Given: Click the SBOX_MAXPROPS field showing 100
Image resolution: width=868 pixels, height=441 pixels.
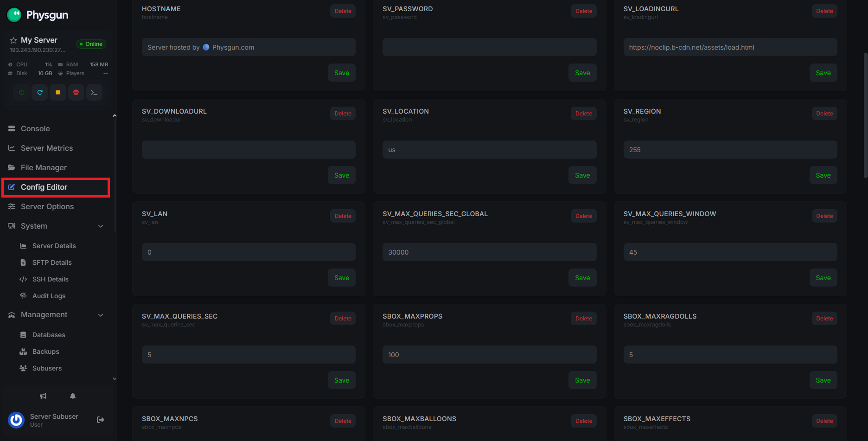Looking at the screenshot, I should pyautogui.click(x=490, y=355).
